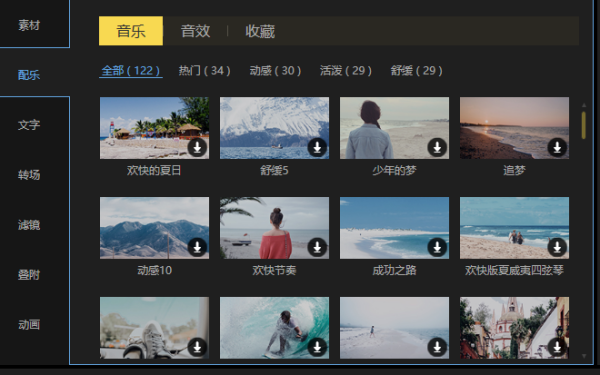
Task: Select the 成功之路 shoreline thumbnail
Action: [395, 228]
